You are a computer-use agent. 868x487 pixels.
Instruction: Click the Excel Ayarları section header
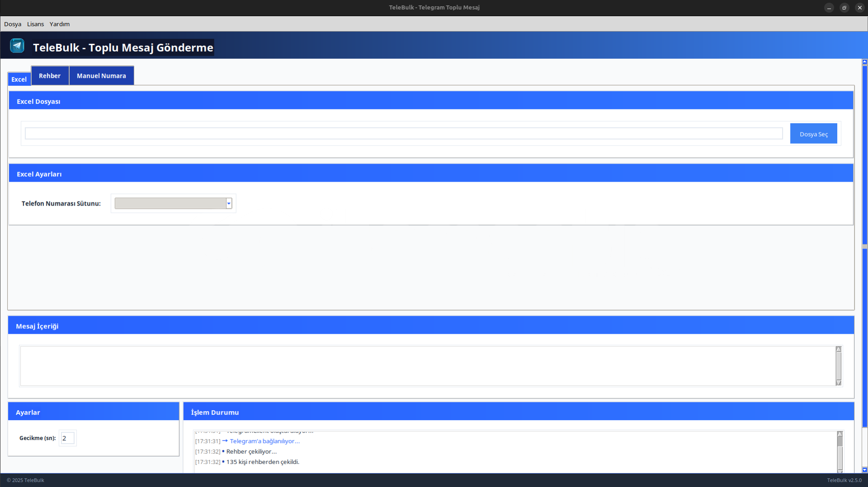coord(431,173)
